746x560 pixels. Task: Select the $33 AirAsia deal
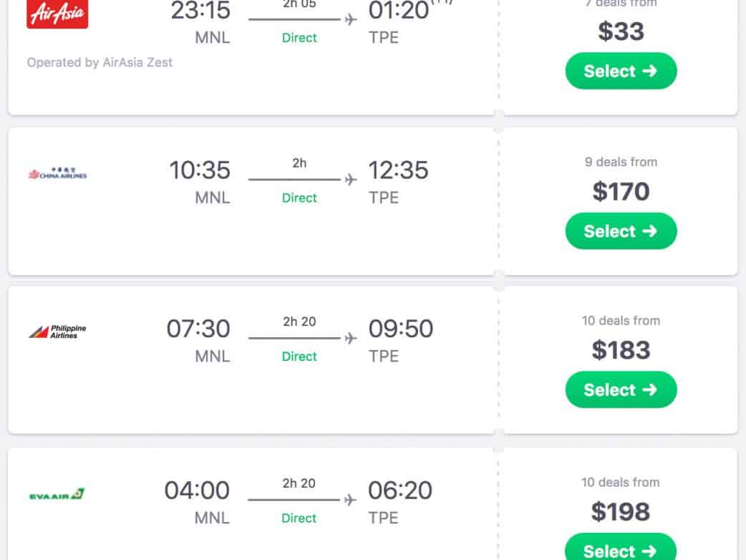(x=621, y=71)
